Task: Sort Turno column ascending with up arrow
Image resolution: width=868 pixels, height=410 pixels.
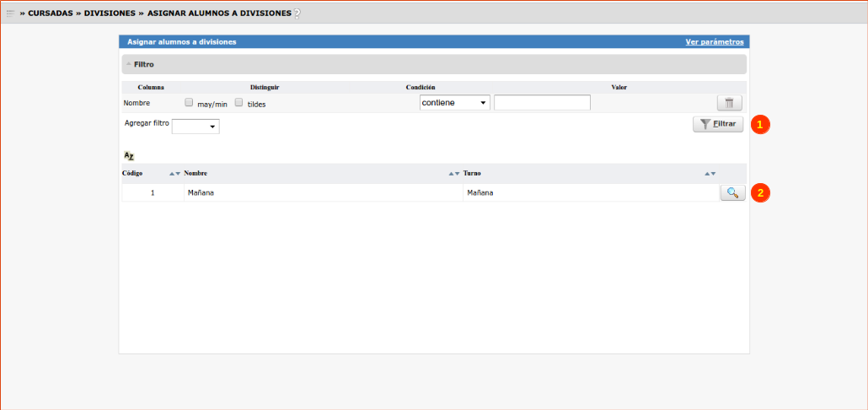Action: click(706, 173)
